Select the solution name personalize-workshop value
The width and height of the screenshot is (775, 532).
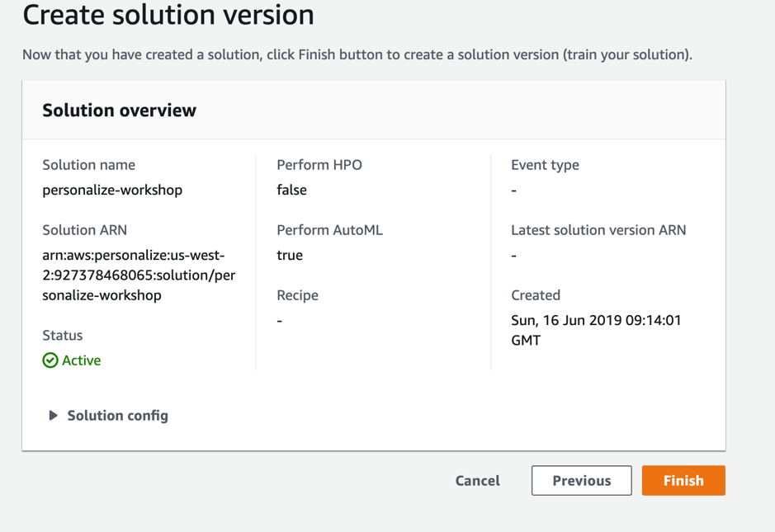[112, 191]
